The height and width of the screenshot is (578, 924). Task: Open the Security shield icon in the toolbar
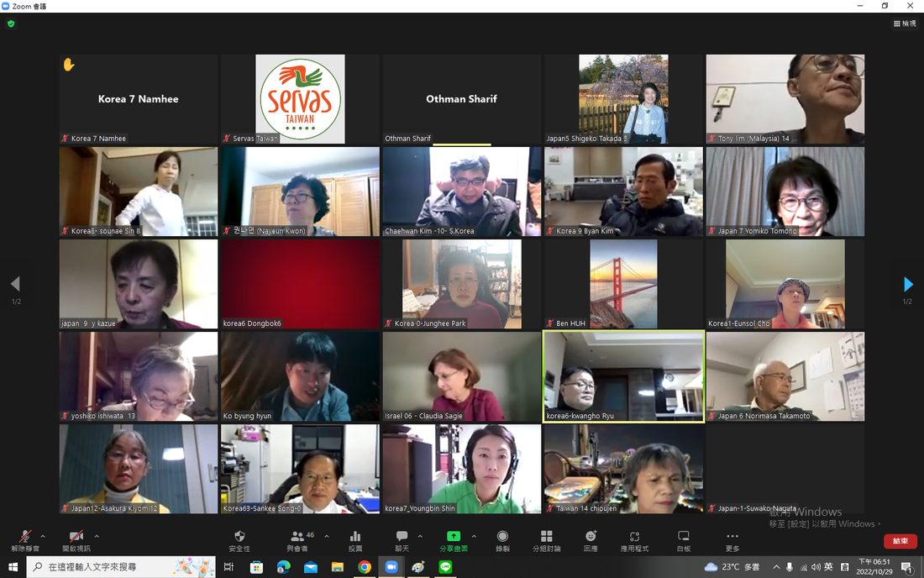(x=239, y=536)
